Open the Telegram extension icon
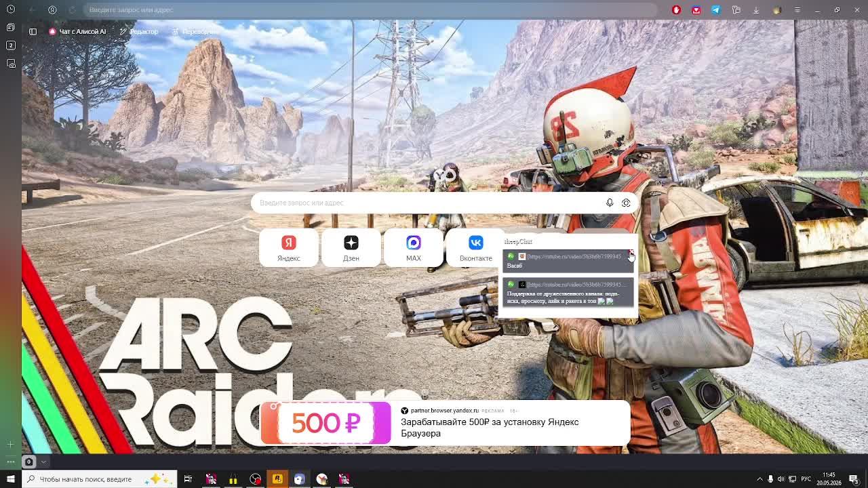 click(715, 9)
